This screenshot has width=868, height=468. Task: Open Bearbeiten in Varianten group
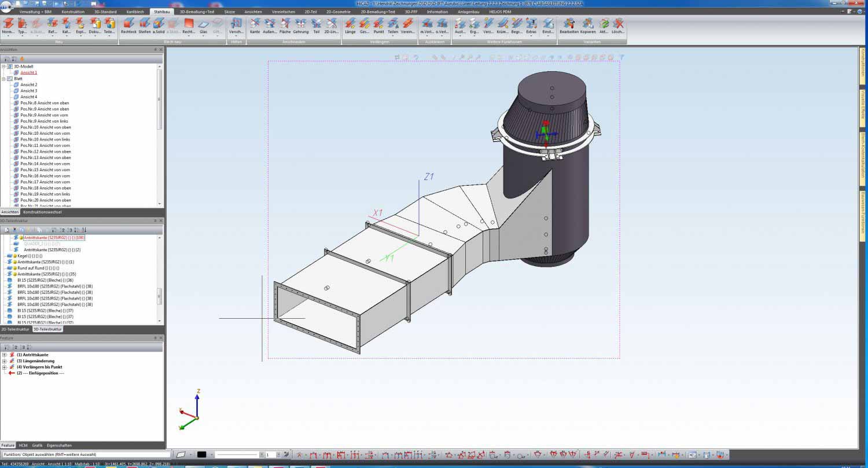pyautogui.click(x=569, y=25)
